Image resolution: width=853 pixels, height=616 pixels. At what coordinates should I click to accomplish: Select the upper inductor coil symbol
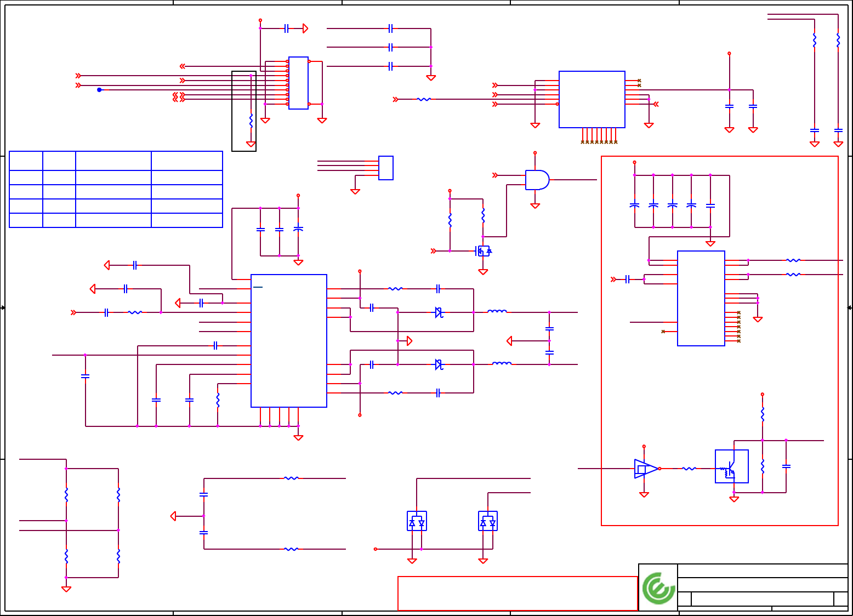point(497,311)
